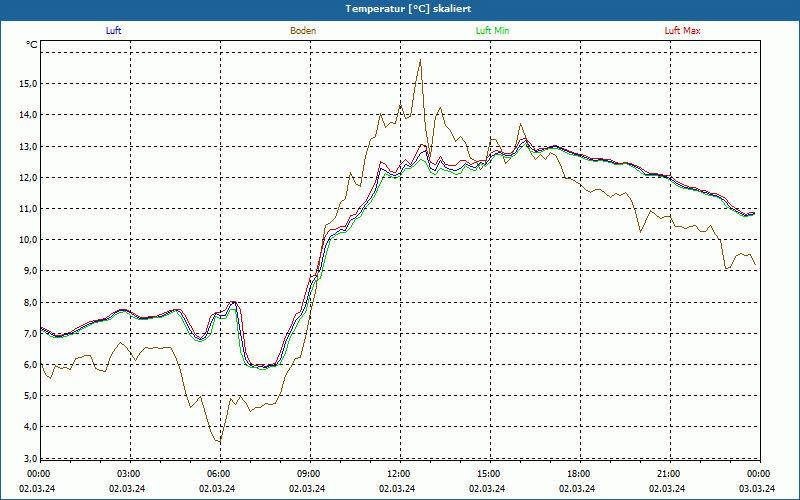Click the blue Luft legend label
Screen dimensions: 800x500
pos(113,31)
